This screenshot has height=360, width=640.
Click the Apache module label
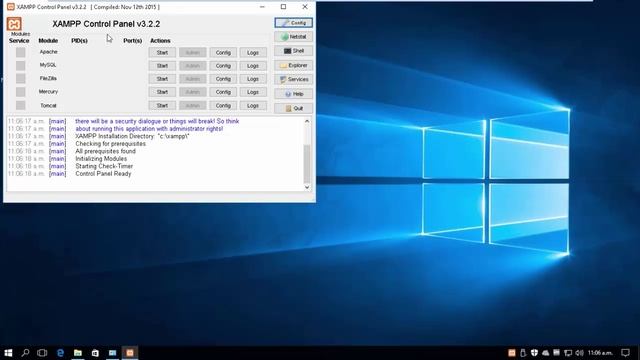pos(49,52)
